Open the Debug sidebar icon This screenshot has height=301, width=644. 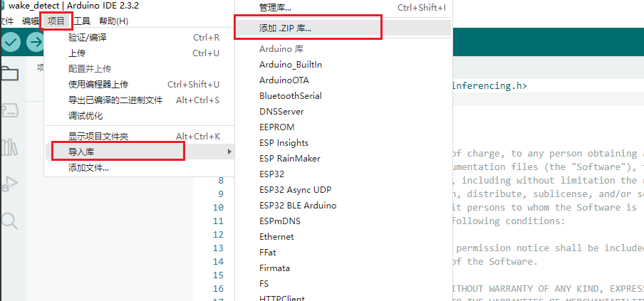(x=10, y=184)
